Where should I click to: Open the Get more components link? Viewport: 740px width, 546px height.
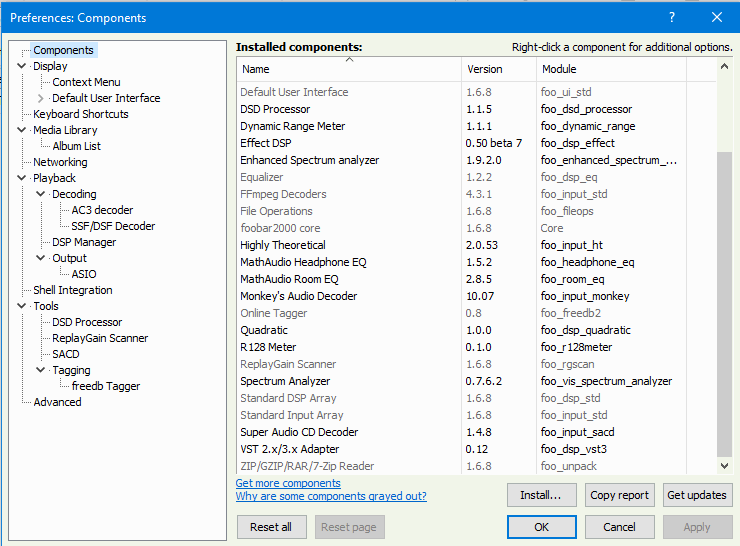(x=288, y=483)
